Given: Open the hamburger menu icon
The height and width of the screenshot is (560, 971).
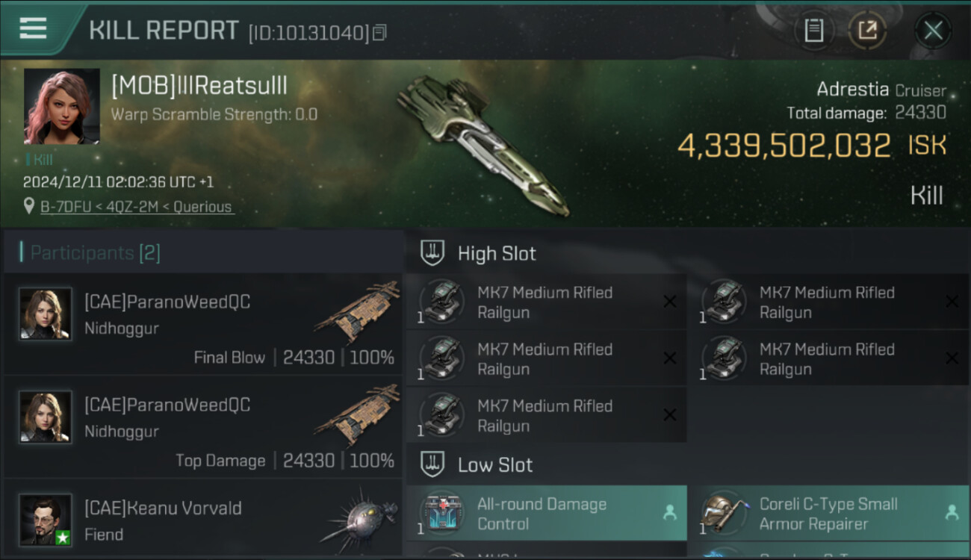Looking at the screenshot, I should (x=33, y=28).
